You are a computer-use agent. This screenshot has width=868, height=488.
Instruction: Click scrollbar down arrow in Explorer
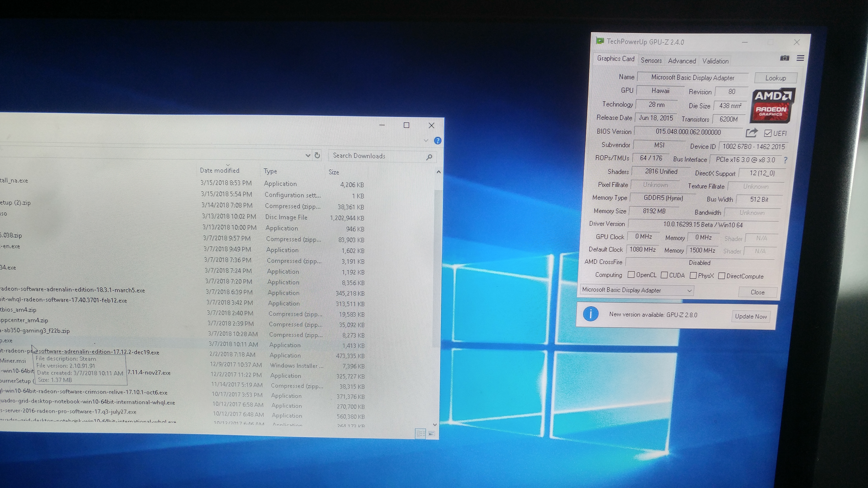pyautogui.click(x=435, y=425)
